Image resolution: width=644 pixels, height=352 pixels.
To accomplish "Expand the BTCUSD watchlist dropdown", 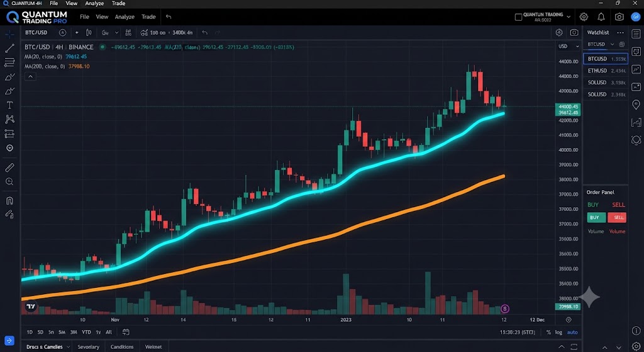I will pos(601,44).
